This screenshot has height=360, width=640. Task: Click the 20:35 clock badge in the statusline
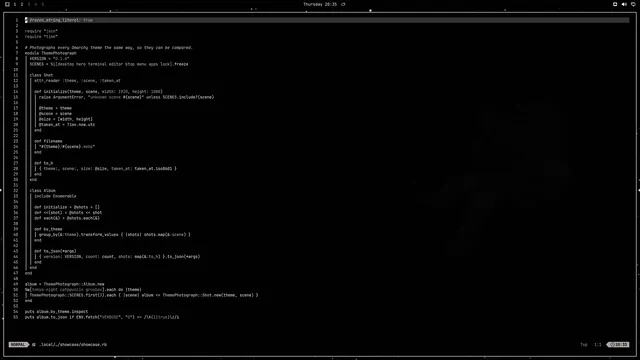pyautogui.click(x=619, y=344)
